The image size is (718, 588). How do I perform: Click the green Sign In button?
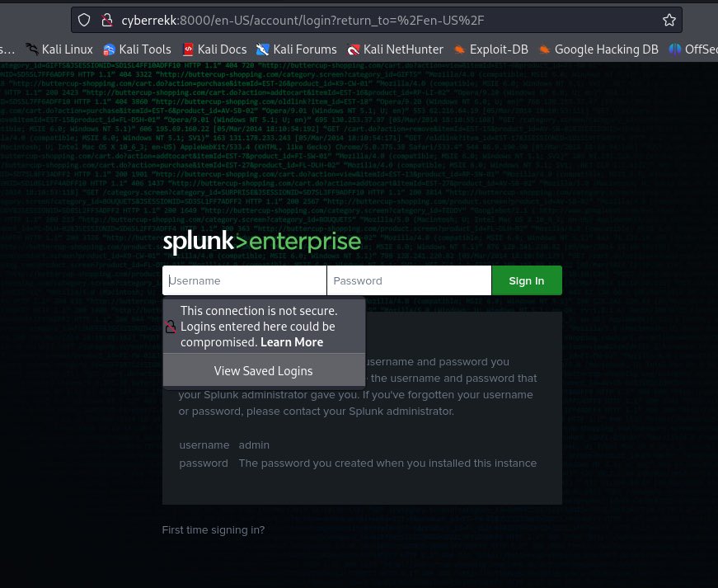[527, 280]
